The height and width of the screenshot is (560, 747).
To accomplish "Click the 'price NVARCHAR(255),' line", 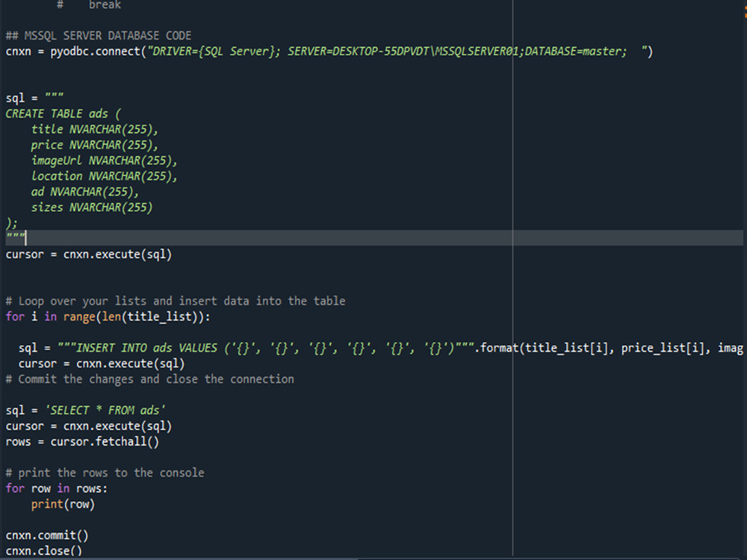I will pyautogui.click(x=94, y=146).
